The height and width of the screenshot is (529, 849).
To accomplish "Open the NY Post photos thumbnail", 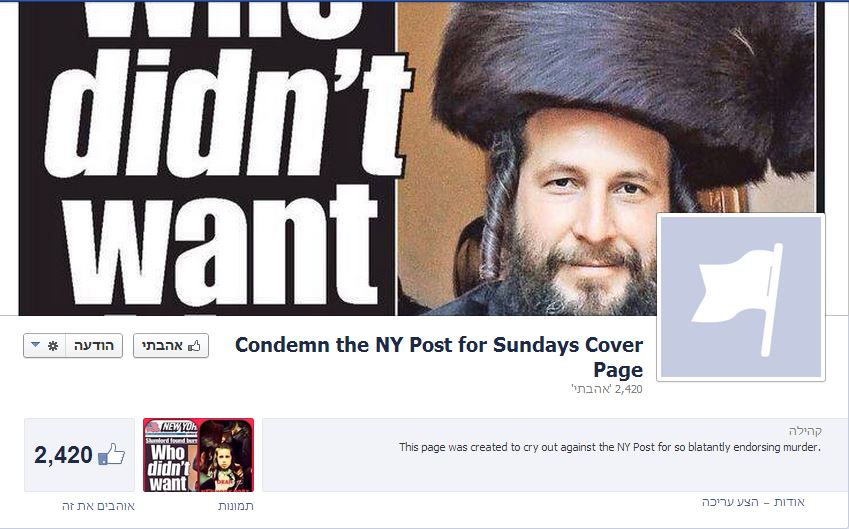I will (x=198, y=455).
